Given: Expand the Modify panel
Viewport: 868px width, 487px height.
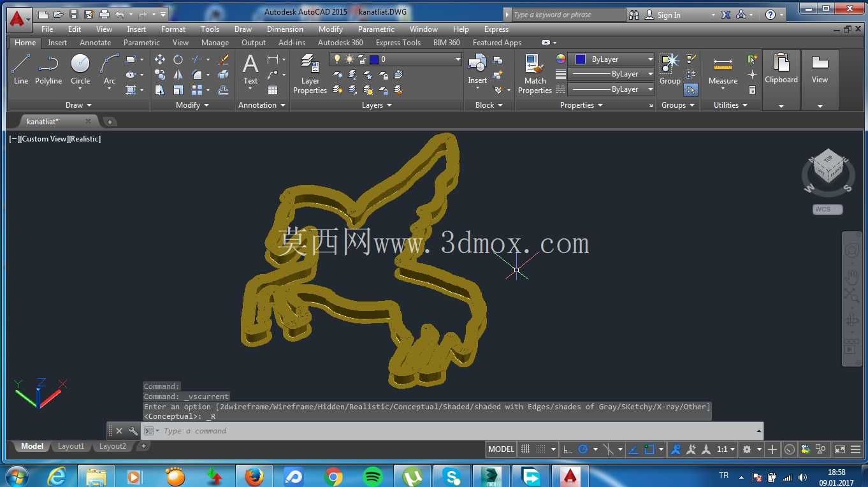Looking at the screenshot, I should (192, 105).
